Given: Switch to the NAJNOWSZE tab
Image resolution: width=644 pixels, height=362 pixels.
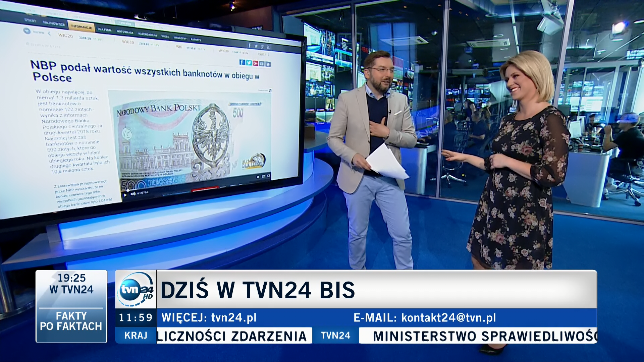Looking at the screenshot, I should (54, 23).
